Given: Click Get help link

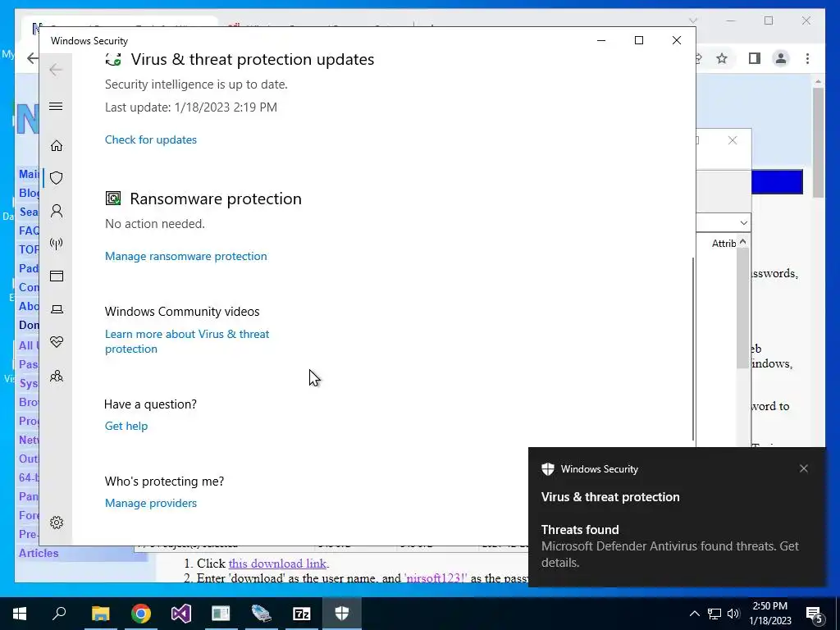Looking at the screenshot, I should click(x=126, y=426).
